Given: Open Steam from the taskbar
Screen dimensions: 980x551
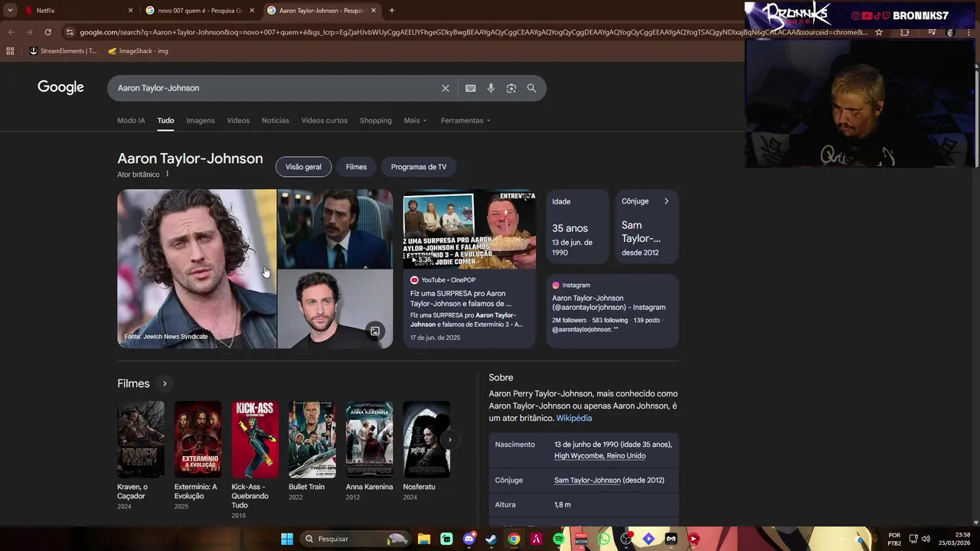Looking at the screenshot, I should click(x=491, y=539).
